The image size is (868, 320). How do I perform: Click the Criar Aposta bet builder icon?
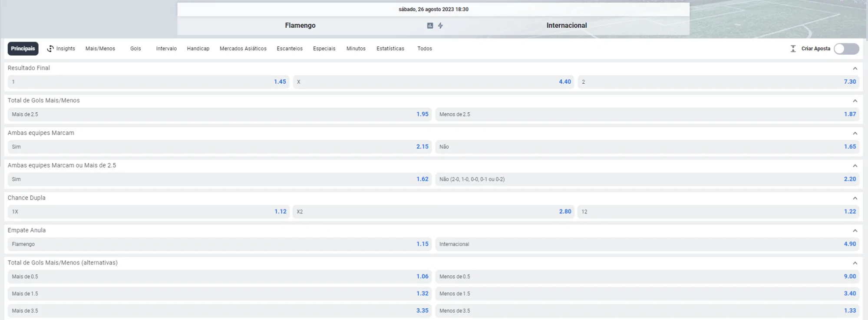793,49
